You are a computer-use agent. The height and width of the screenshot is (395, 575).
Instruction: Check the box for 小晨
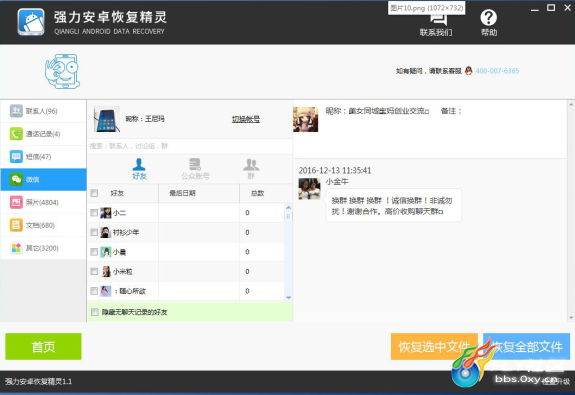pos(94,252)
